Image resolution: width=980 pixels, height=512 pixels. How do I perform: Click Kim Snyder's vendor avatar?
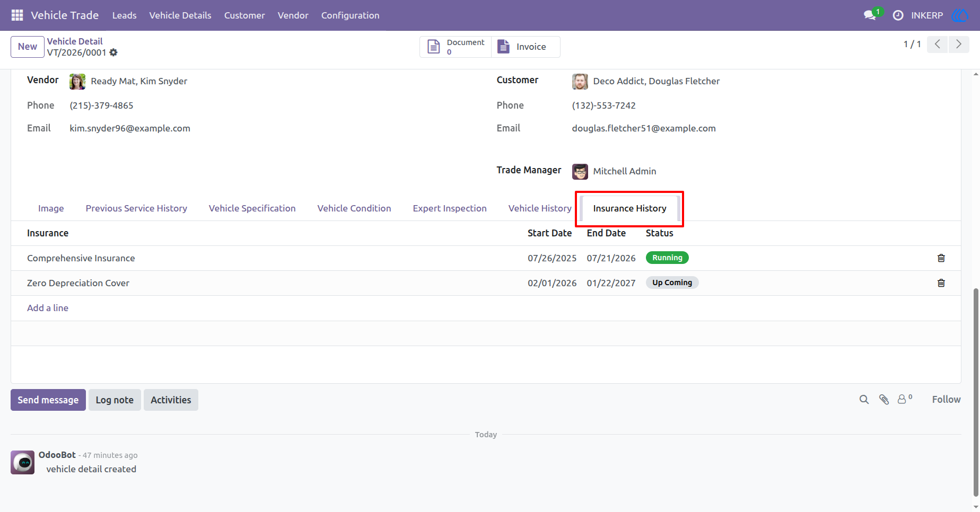(x=77, y=82)
